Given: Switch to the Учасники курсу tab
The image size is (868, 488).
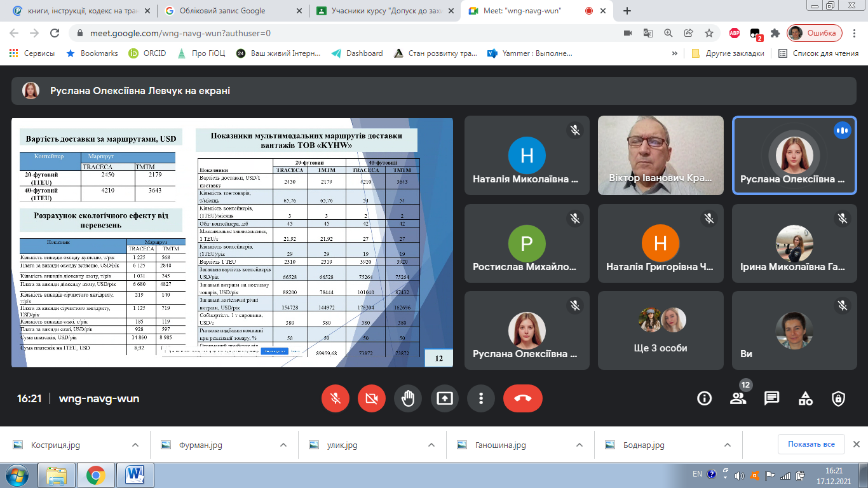Looking at the screenshot, I should coord(381,11).
